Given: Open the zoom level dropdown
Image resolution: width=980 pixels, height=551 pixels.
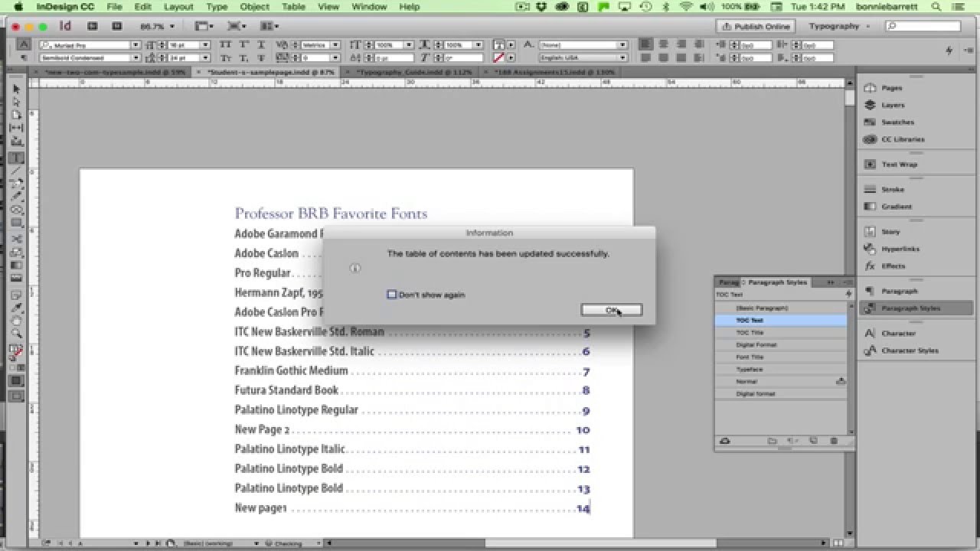Looking at the screenshot, I should 171,26.
